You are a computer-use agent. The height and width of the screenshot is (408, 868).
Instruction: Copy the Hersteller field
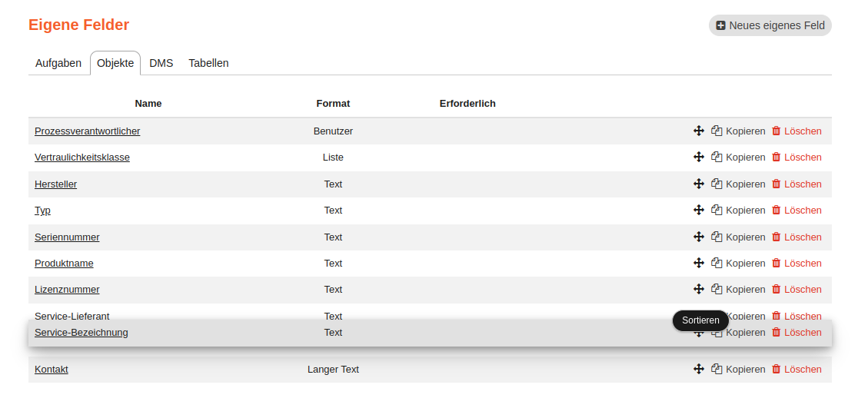point(738,184)
